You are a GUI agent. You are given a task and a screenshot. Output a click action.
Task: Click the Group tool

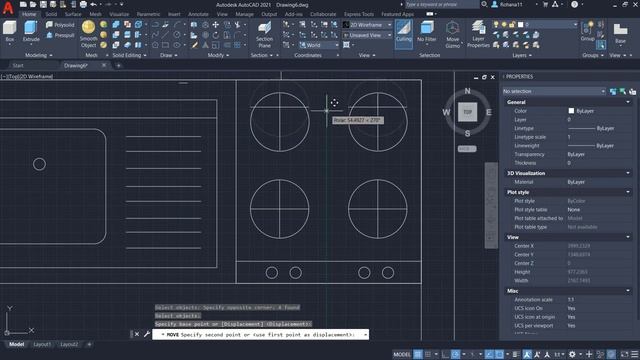(x=588, y=31)
